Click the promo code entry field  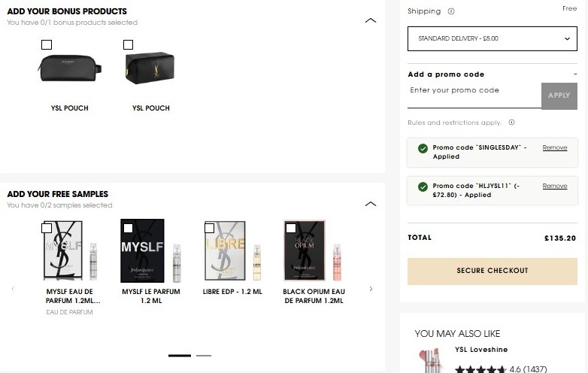click(x=474, y=91)
